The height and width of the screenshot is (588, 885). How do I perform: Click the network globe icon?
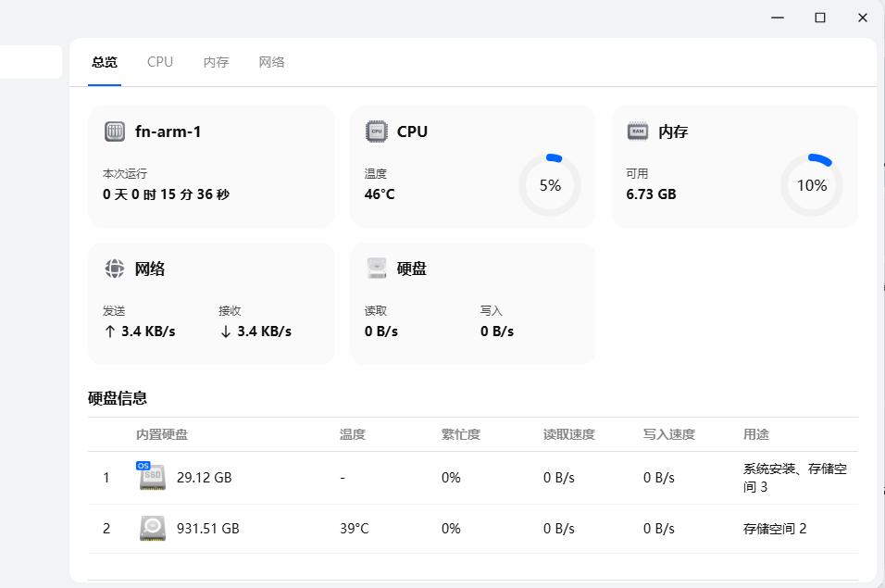point(115,269)
